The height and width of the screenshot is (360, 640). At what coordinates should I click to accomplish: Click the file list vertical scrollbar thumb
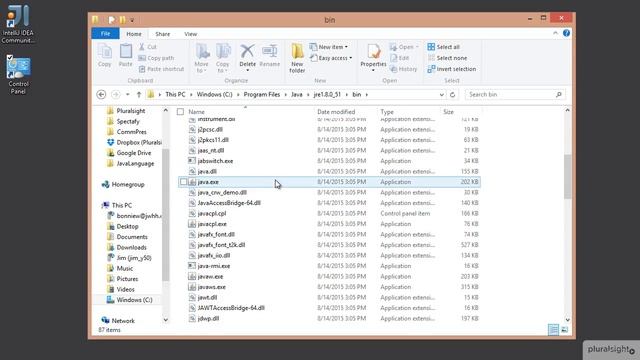point(567,176)
